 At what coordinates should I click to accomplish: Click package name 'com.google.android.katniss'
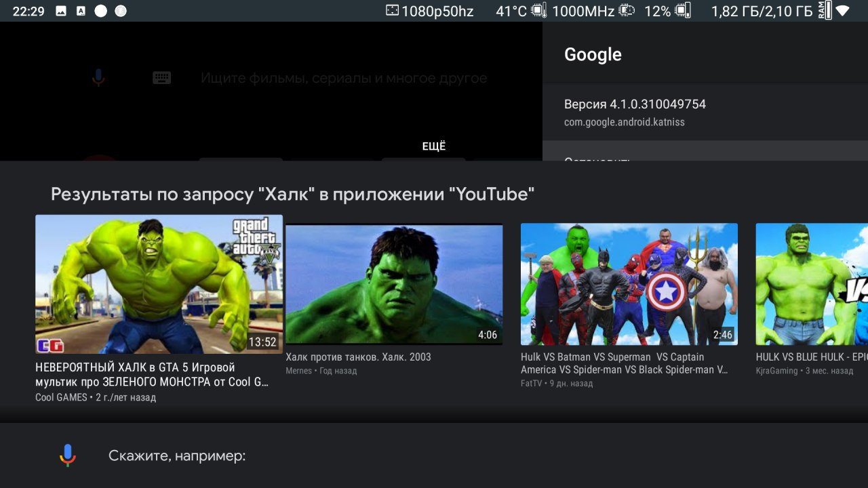pos(625,123)
